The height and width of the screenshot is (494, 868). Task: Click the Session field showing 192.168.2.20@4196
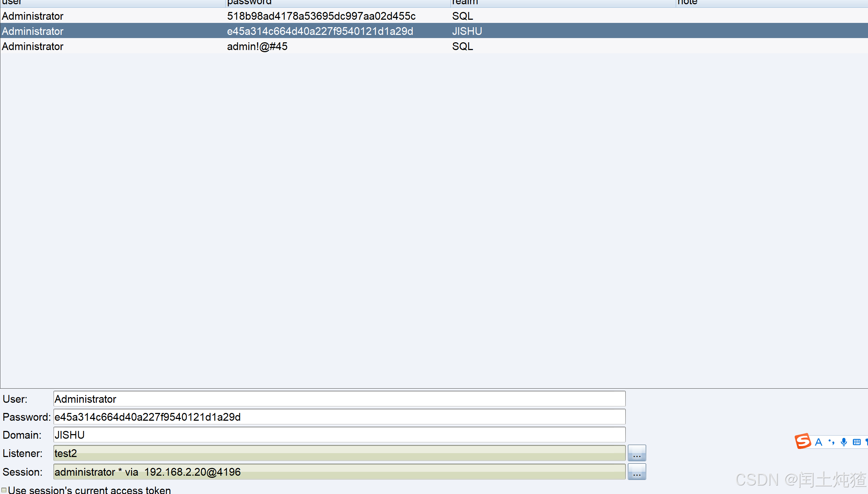tap(339, 472)
